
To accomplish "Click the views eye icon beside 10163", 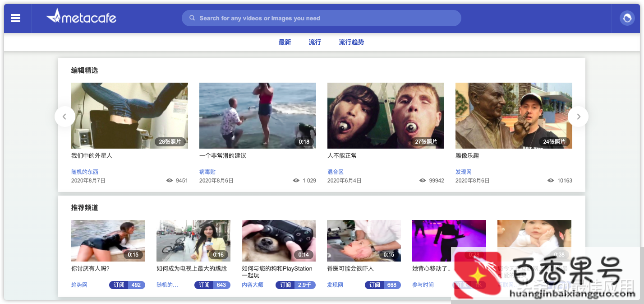I will click(551, 180).
